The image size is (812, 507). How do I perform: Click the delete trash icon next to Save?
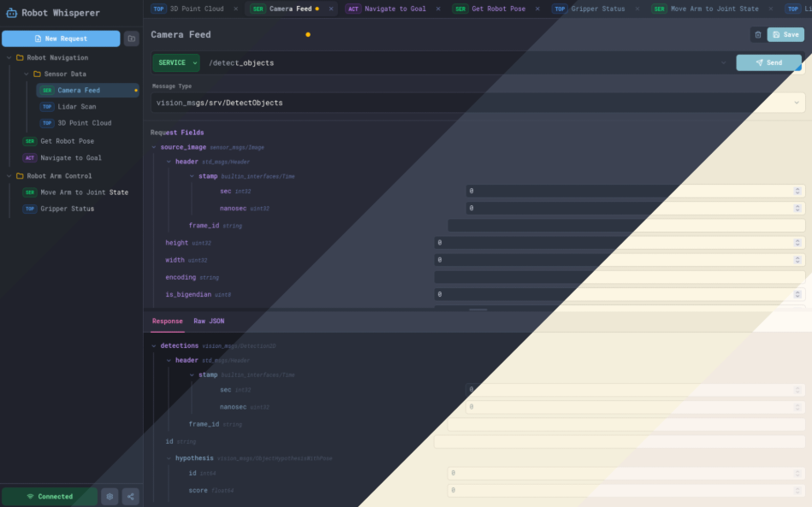click(757, 35)
